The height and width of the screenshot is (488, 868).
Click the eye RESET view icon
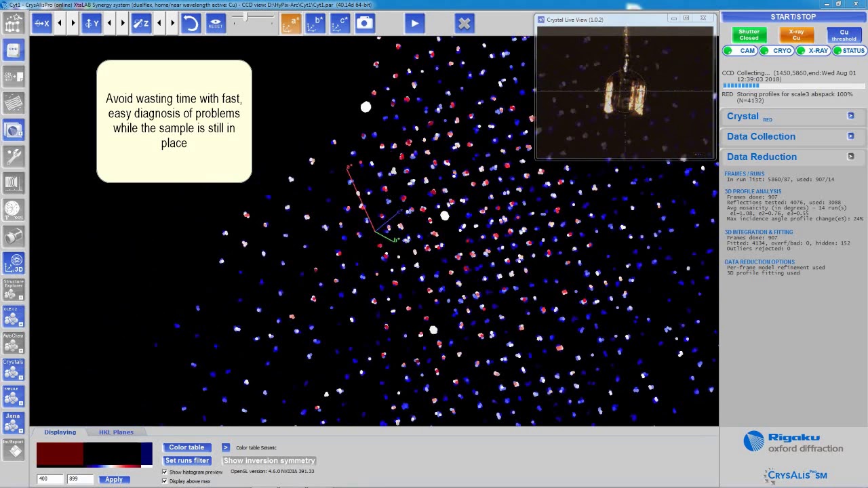click(216, 24)
